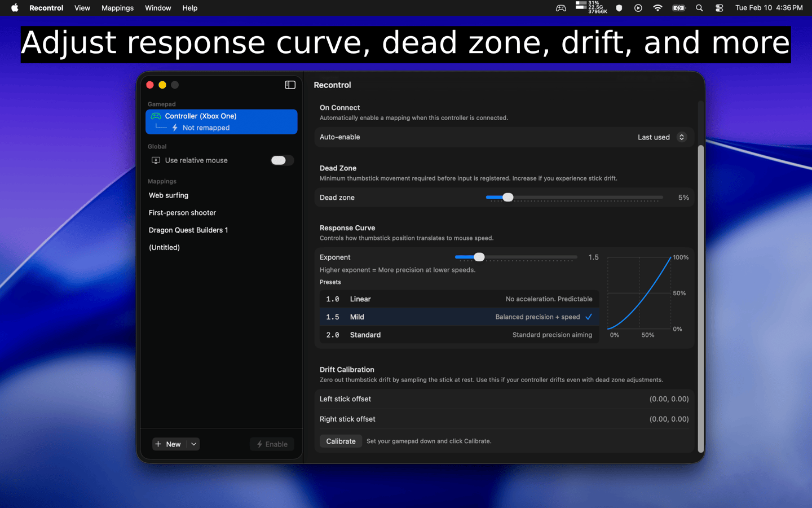812x508 pixels.
Task: Click the Enable button at bottom of sidebar
Action: pos(272,444)
